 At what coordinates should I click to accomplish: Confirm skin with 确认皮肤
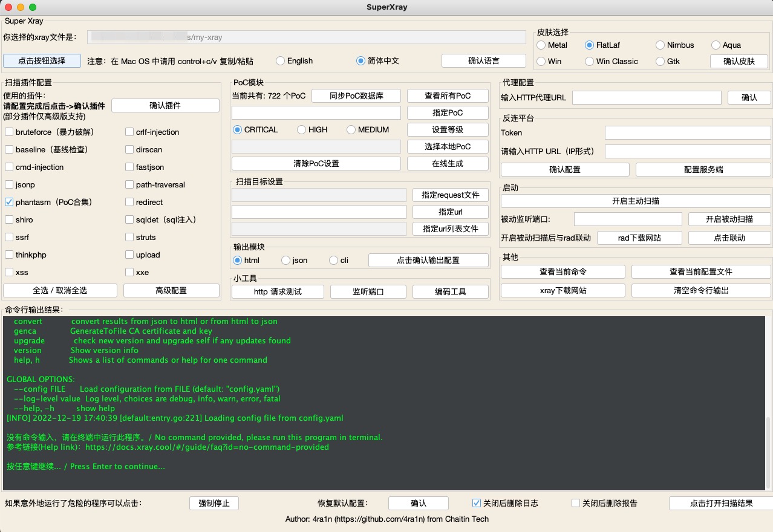click(x=739, y=61)
